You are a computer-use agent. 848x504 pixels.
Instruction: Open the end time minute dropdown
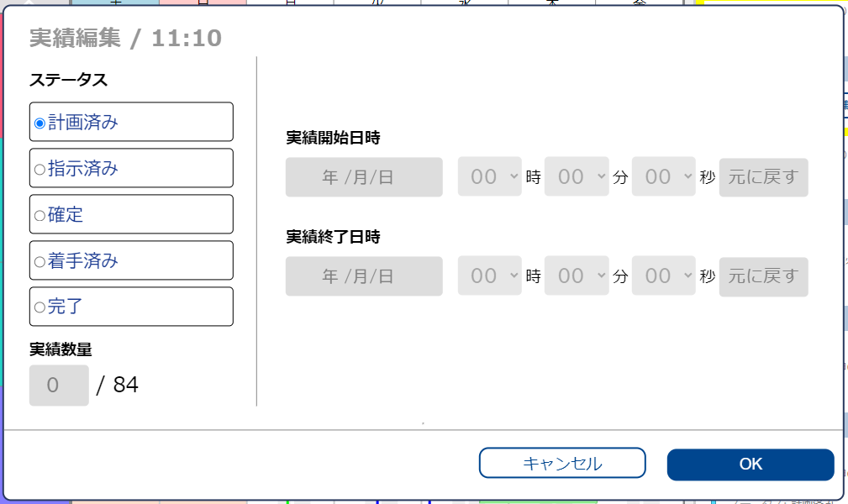[x=577, y=276]
